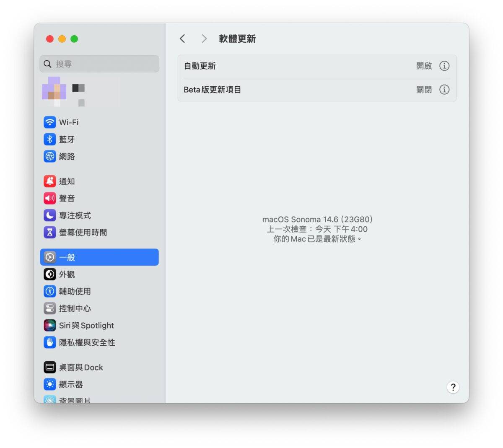503x448 pixels.
Task: Zoom window with the green button
Action: (x=74, y=39)
